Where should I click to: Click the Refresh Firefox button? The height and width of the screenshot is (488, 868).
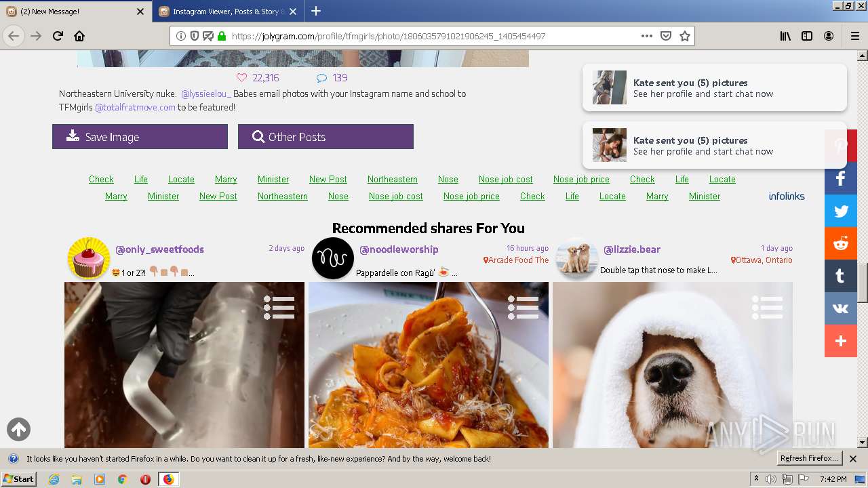pyautogui.click(x=810, y=459)
